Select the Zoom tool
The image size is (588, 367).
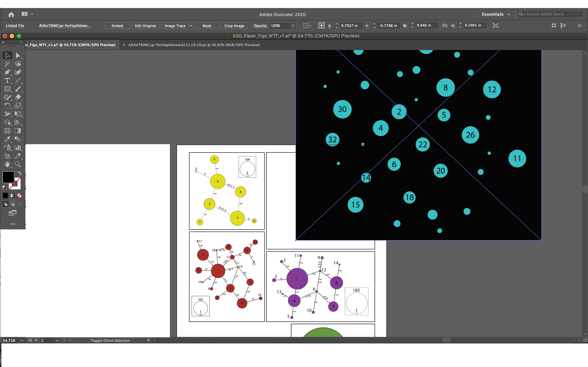tap(18, 164)
